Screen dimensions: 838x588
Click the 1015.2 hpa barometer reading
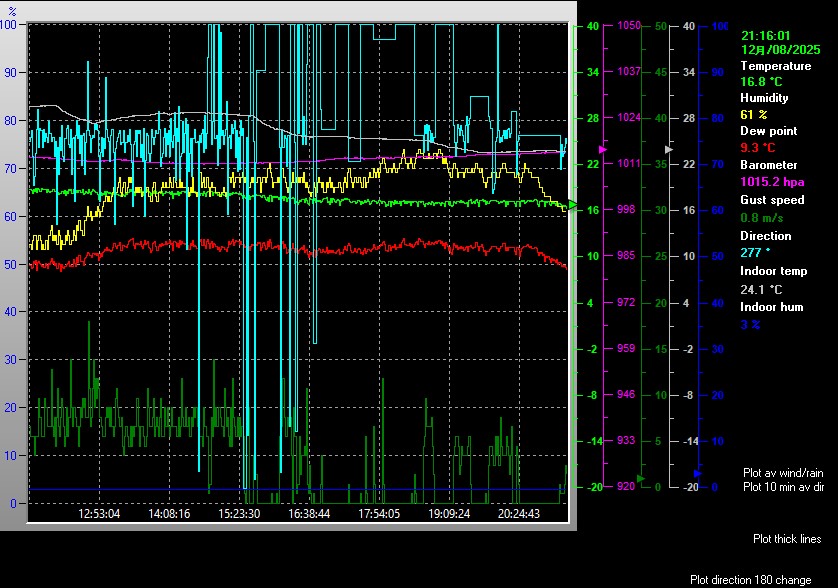click(771, 183)
